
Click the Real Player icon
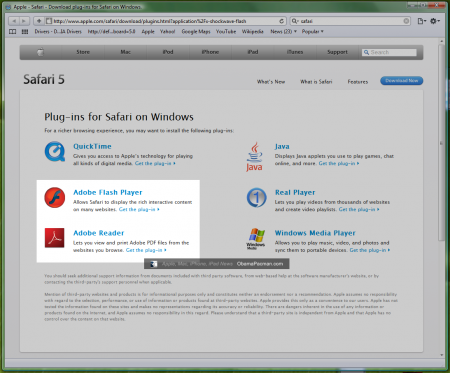coord(256,197)
